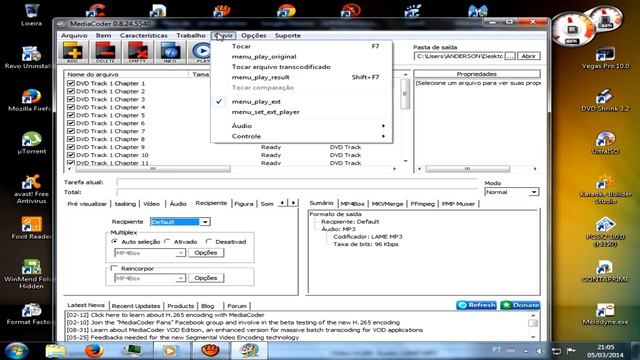
Task: Open Lixeira recycle bin on desktop
Action: 31,15
